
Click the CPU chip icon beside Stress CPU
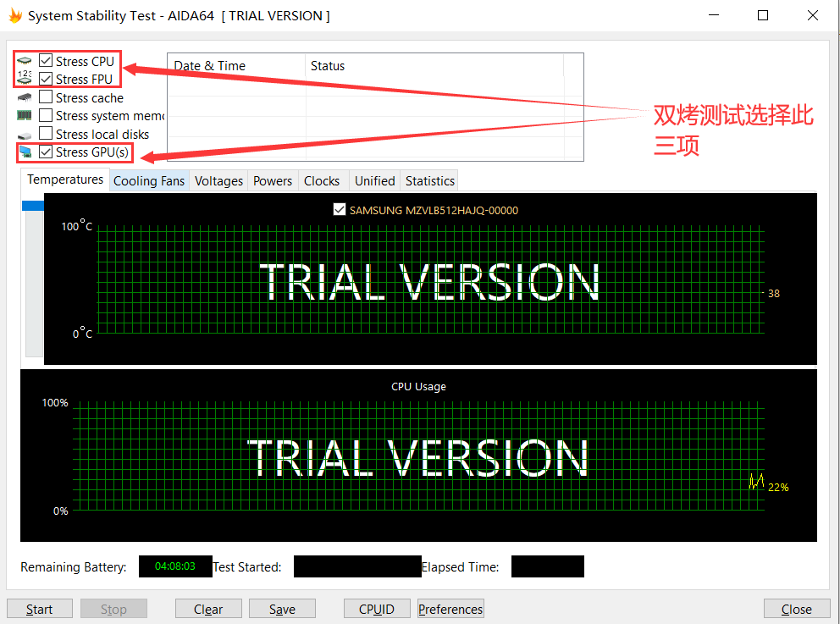(24, 60)
